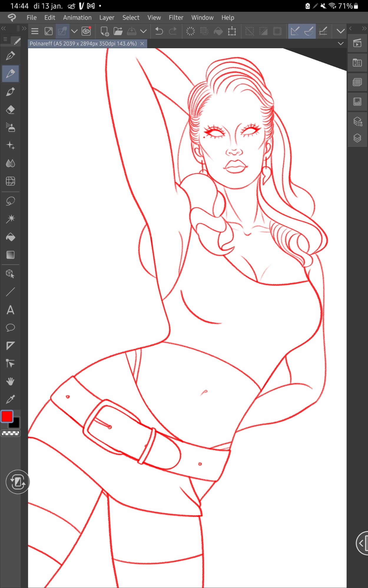Select the red main color swatch
This screenshot has height=588, width=368.
[x=7, y=416]
